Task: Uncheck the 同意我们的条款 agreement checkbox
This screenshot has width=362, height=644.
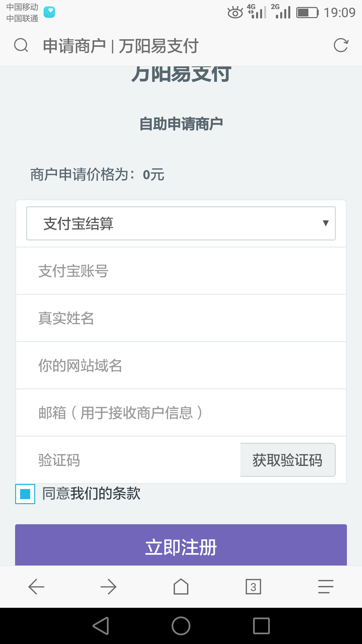Action: click(x=25, y=494)
